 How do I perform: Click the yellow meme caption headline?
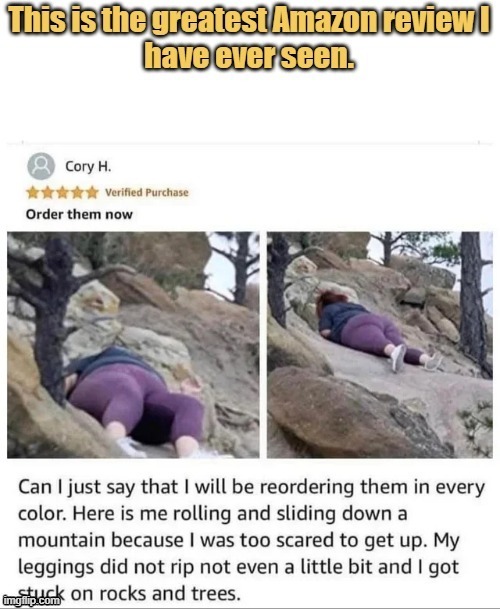pyautogui.click(x=249, y=38)
